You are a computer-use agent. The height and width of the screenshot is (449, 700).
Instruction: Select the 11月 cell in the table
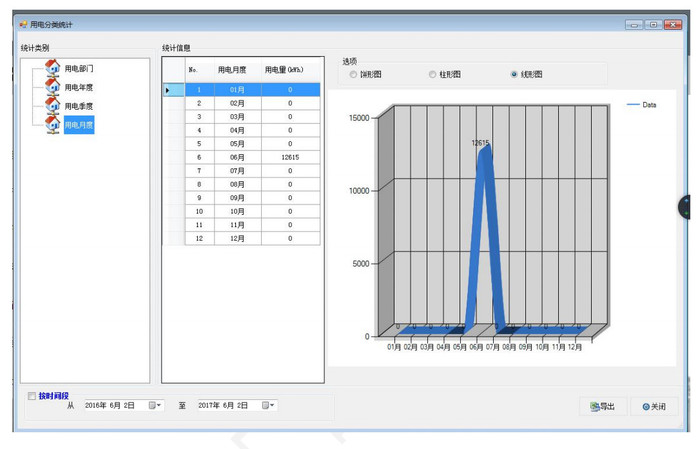tap(238, 225)
